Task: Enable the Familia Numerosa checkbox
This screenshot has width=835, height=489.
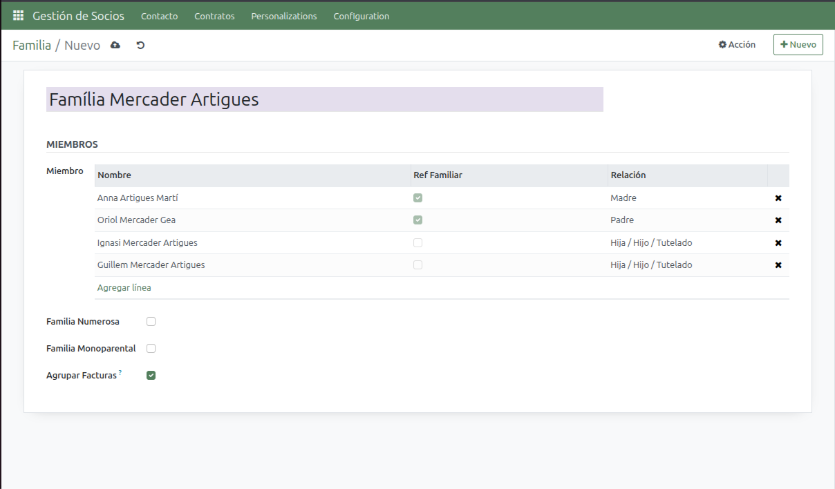Action: [151, 322]
